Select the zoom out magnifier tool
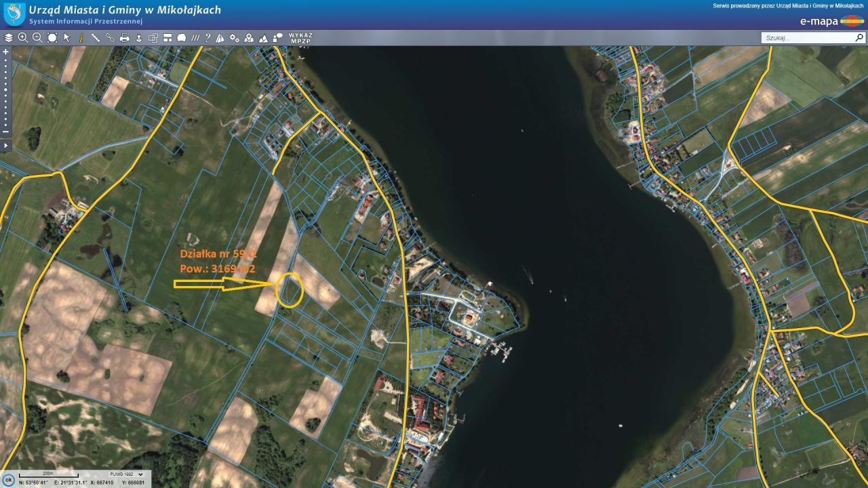 click(x=37, y=38)
